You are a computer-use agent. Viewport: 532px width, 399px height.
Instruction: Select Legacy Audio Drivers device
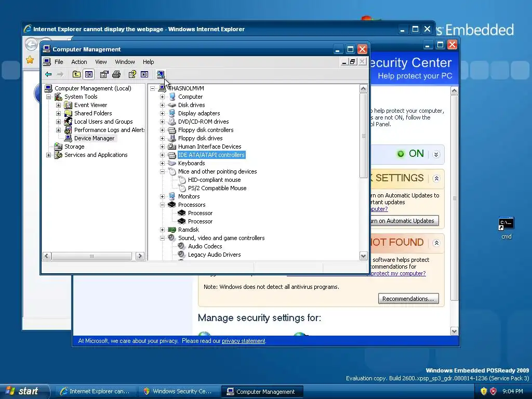[214, 255]
